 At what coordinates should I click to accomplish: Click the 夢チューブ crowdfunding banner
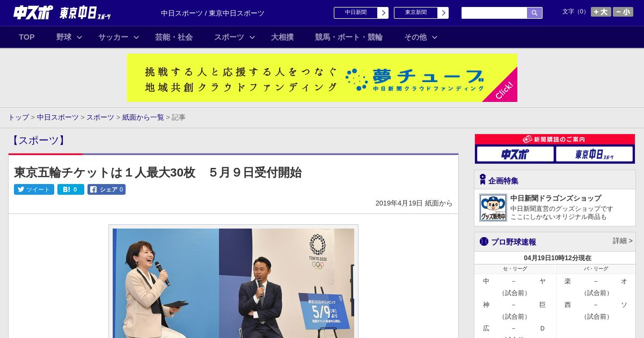pyautogui.click(x=322, y=78)
